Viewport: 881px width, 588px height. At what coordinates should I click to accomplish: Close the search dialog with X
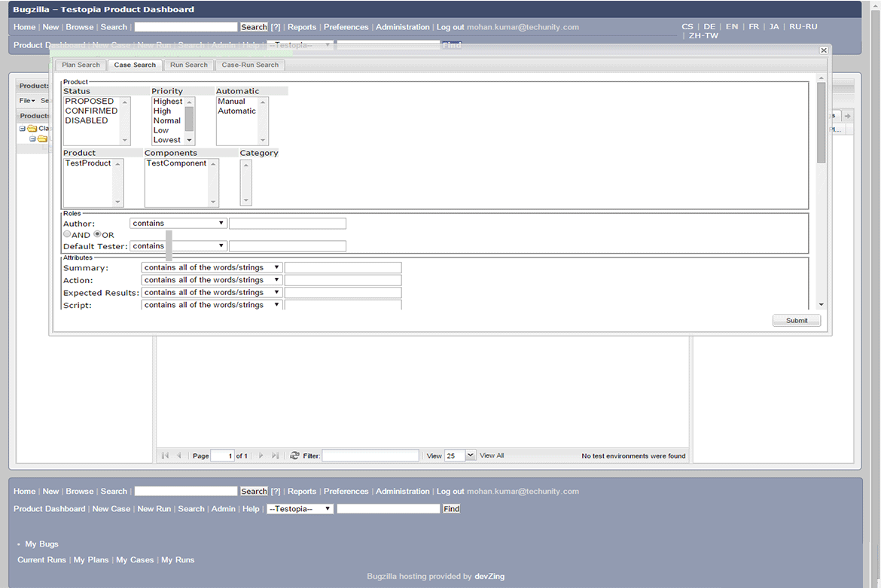tap(823, 50)
